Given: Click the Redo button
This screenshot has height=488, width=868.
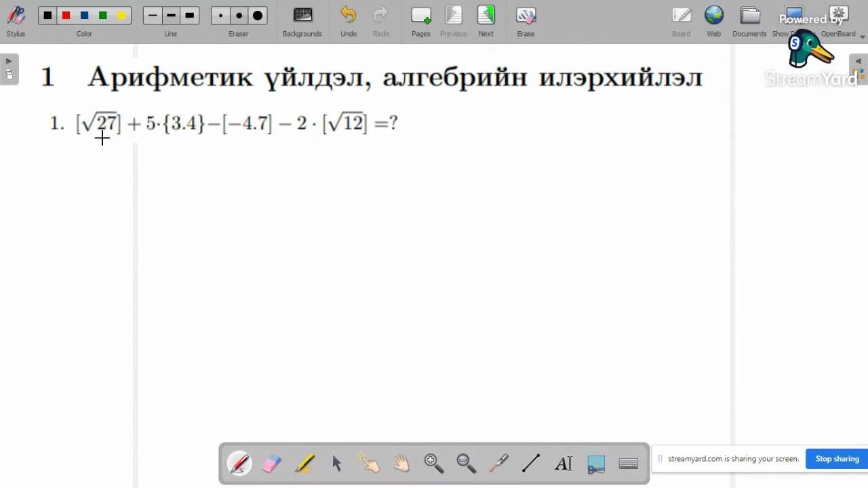Looking at the screenshot, I should (x=381, y=22).
